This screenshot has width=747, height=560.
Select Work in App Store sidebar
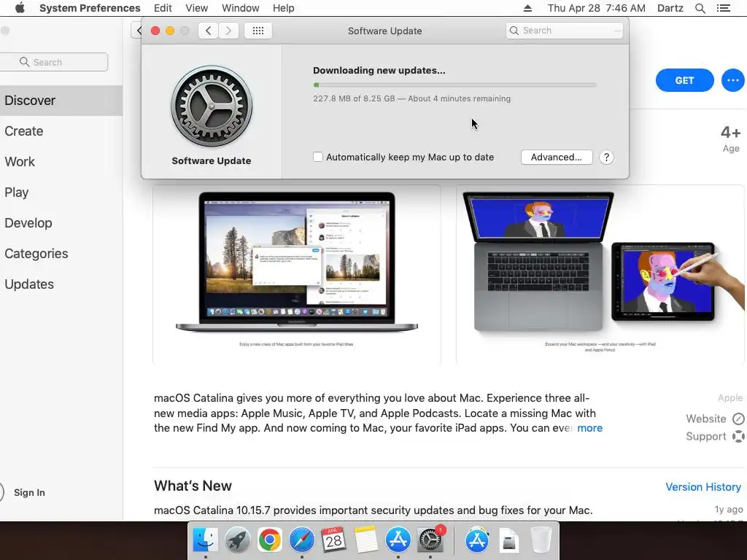(61, 161)
